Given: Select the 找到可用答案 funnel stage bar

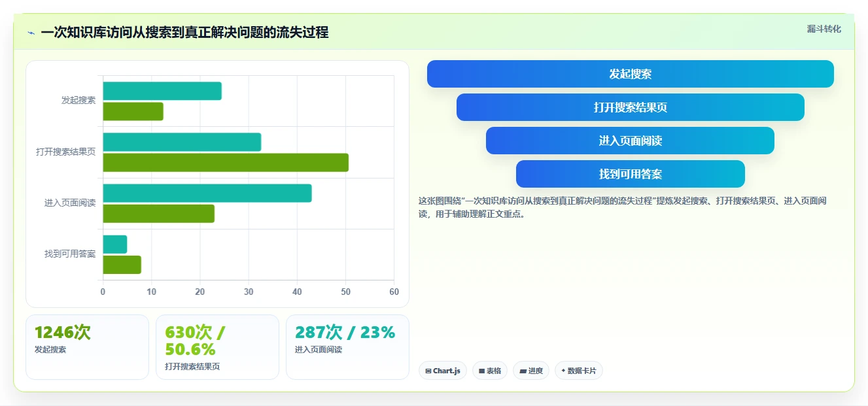Looking at the screenshot, I should pyautogui.click(x=631, y=174).
